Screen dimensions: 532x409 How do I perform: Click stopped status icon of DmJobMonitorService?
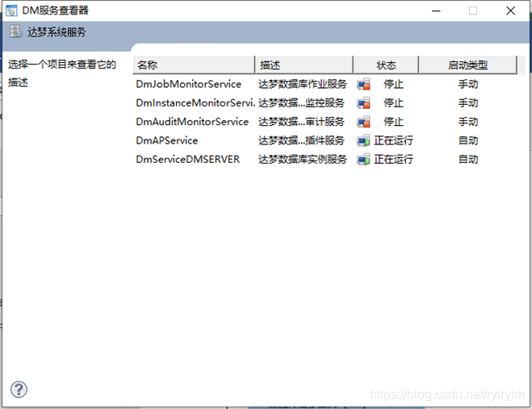point(363,84)
